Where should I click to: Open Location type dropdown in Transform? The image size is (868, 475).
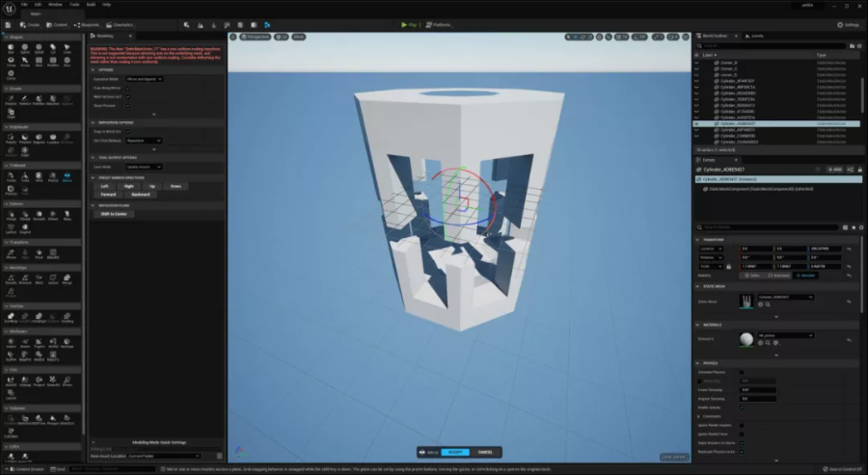point(712,249)
